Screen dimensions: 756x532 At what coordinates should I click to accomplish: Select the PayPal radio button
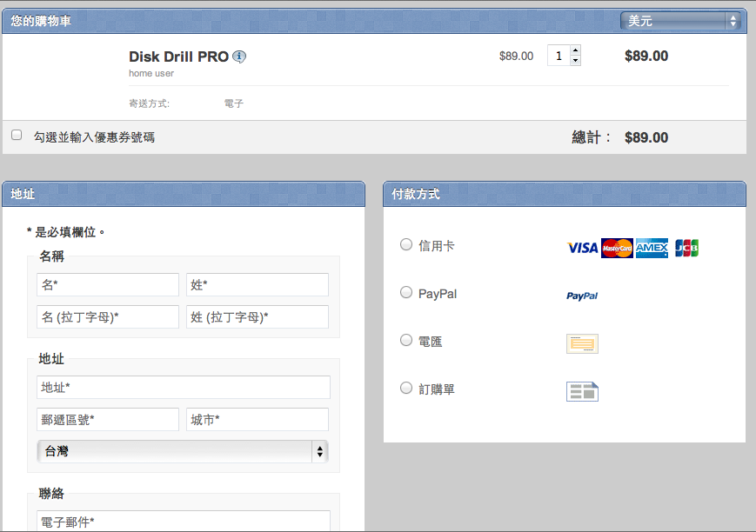(406, 292)
